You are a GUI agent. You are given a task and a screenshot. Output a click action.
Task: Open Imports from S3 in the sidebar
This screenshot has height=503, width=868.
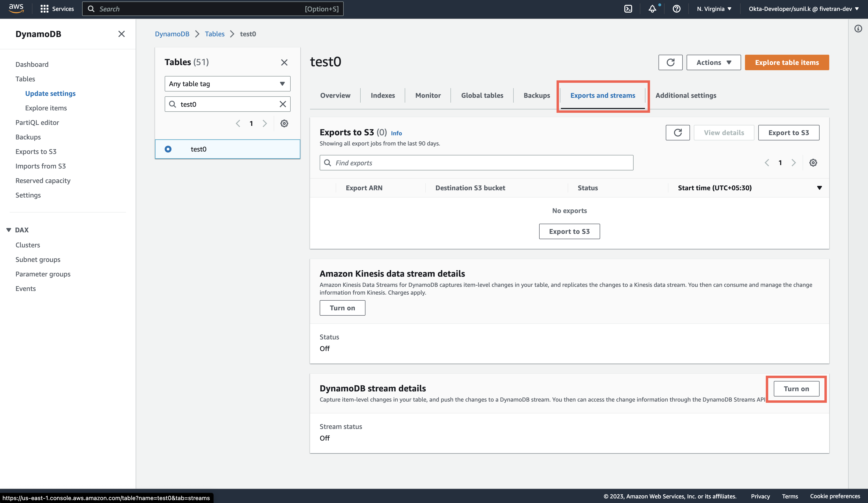tap(40, 166)
